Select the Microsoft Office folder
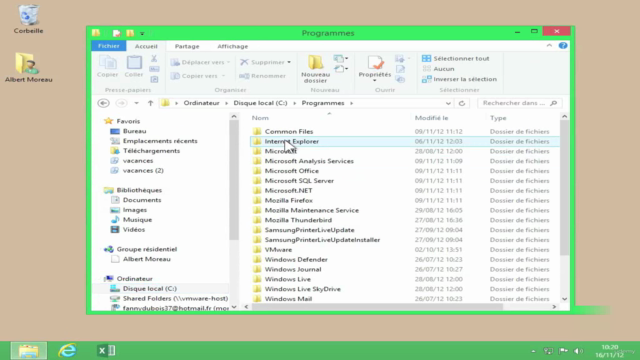The image size is (640, 360). pyautogui.click(x=291, y=171)
